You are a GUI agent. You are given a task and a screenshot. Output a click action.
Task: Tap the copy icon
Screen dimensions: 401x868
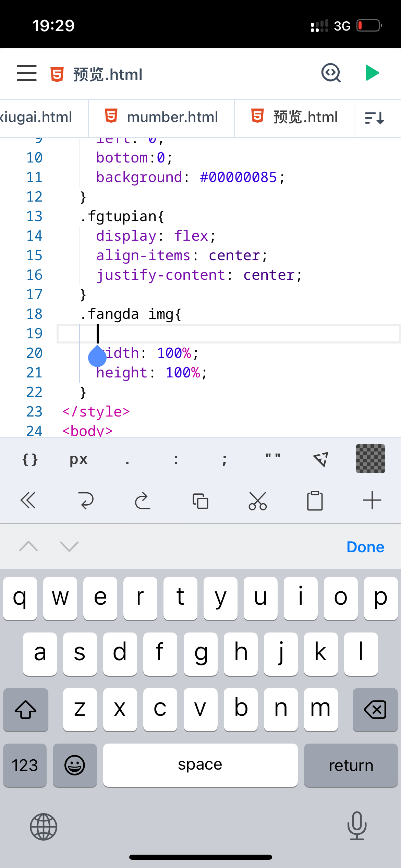[x=200, y=501]
